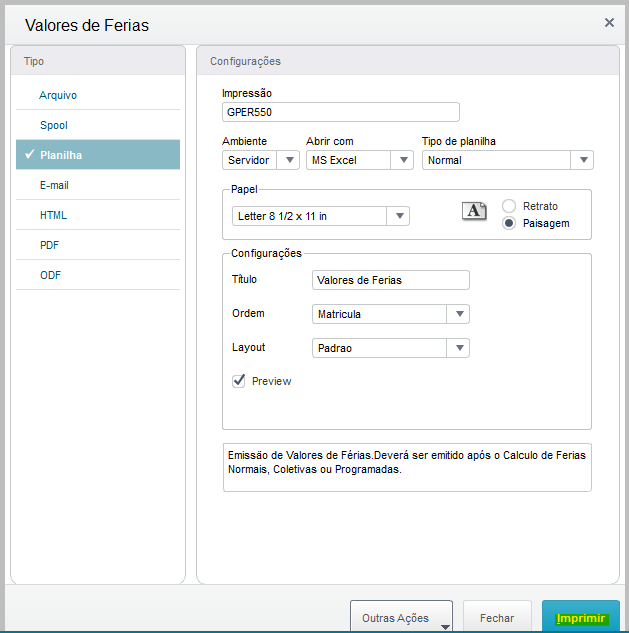Image resolution: width=629 pixels, height=633 pixels.
Task: Click the Título field Valores de Ferias
Action: click(x=391, y=280)
